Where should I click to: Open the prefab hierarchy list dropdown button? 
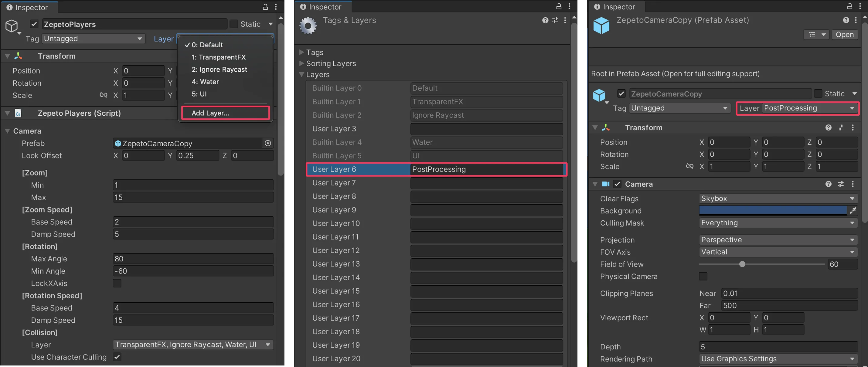tap(816, 34)
